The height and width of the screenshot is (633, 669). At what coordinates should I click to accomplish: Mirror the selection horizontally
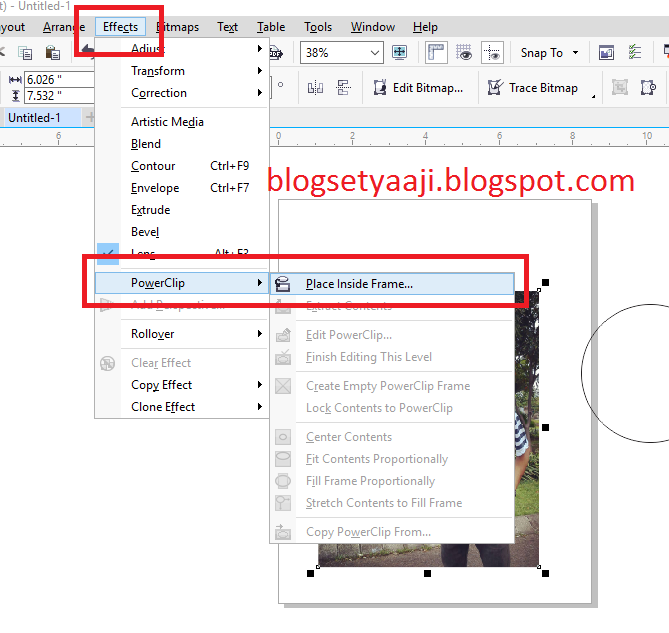(315, 88)
